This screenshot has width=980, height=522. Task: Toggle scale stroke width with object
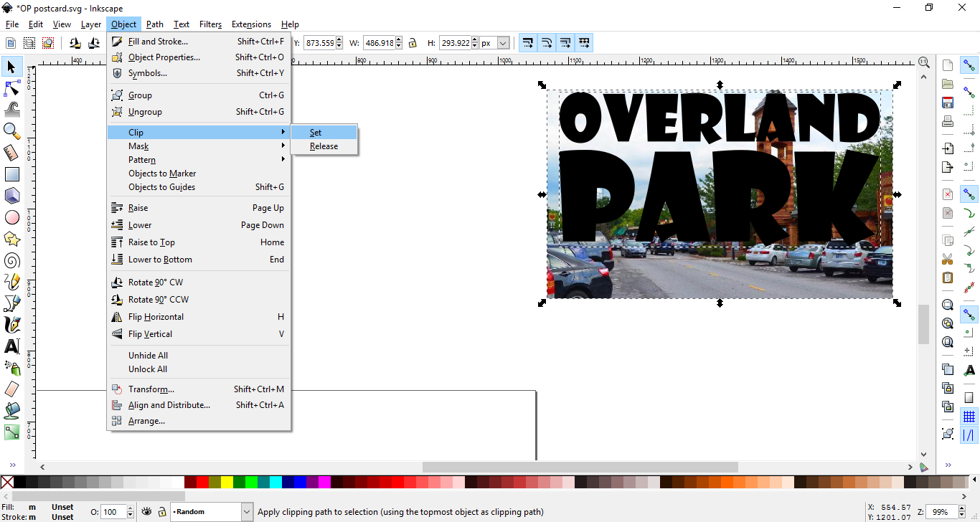528,43
